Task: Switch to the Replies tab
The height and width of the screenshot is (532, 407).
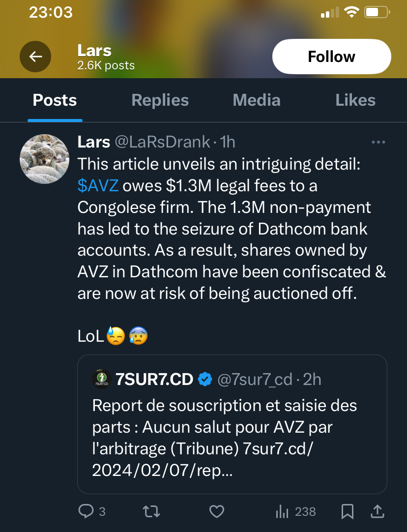Action: point(160,100)
